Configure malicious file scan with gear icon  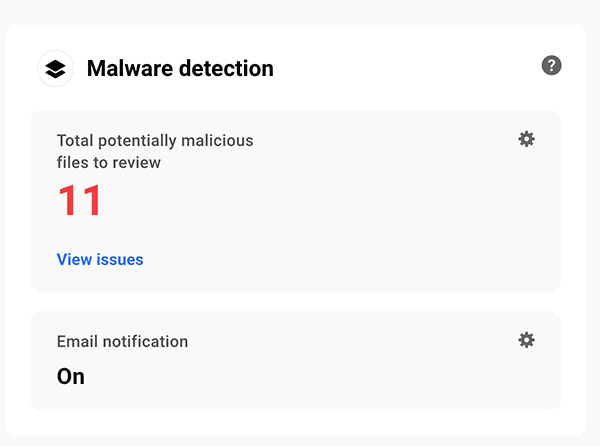pos(526,139)
